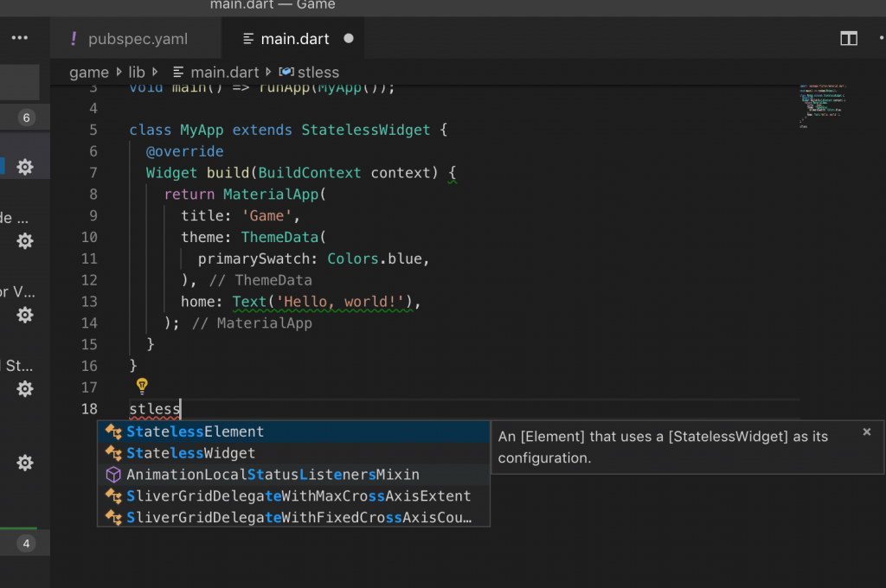
Task: Click the bottom-most gear icon in the sidebar
Action: click(25, 463)
